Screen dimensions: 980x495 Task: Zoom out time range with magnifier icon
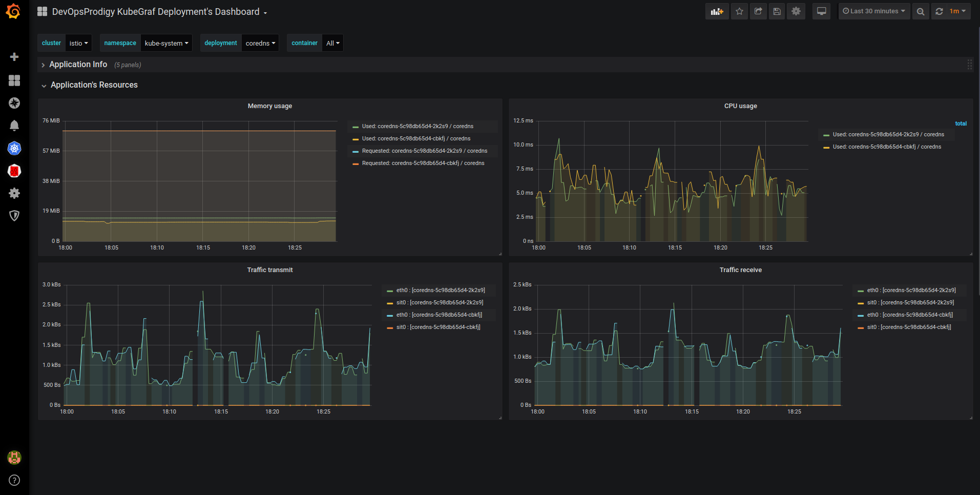pos(921,11)
